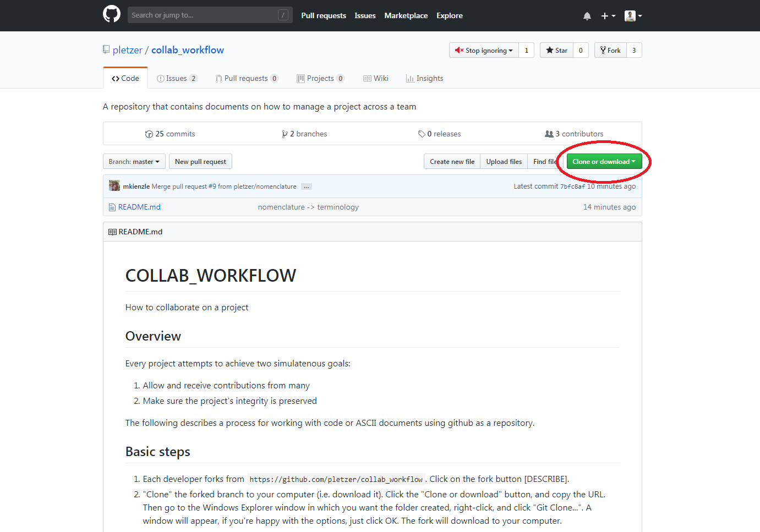Open the pletzer owner profile link
This screenshot has height=532, width=760.
(x=128, y=50)
